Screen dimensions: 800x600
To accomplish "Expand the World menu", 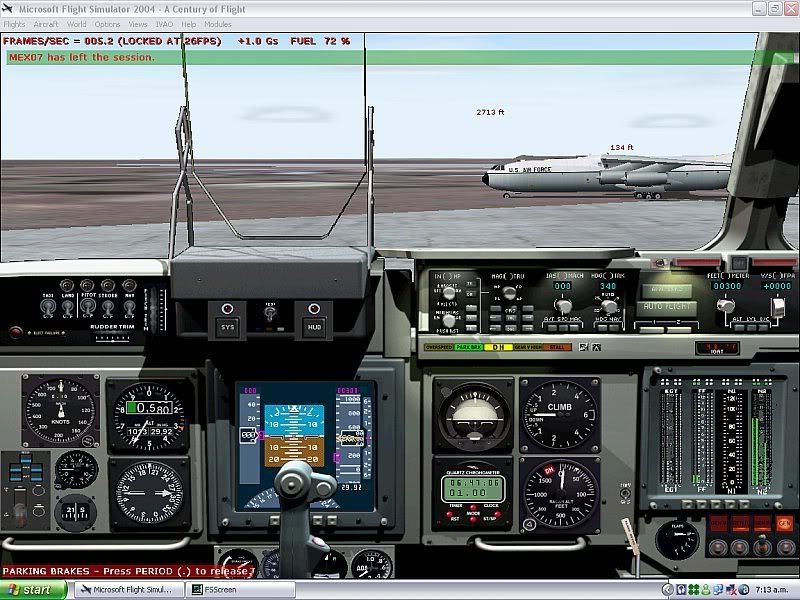I will tap(77, 24).
